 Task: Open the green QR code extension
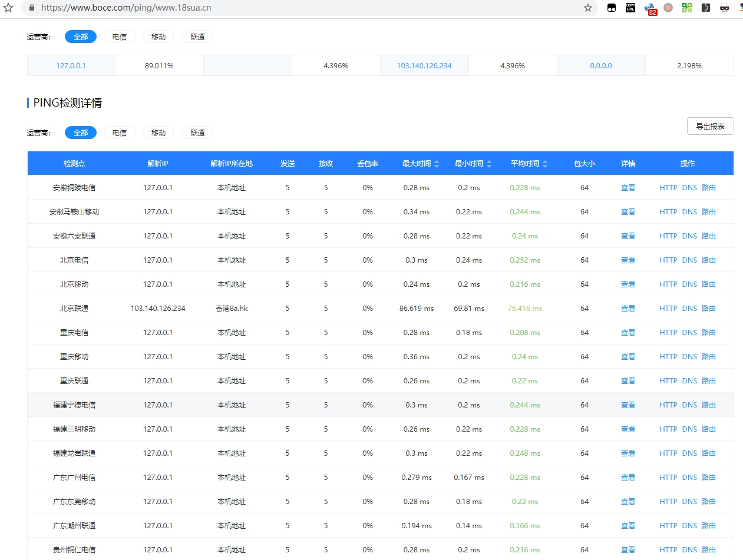tap(686, 8)
